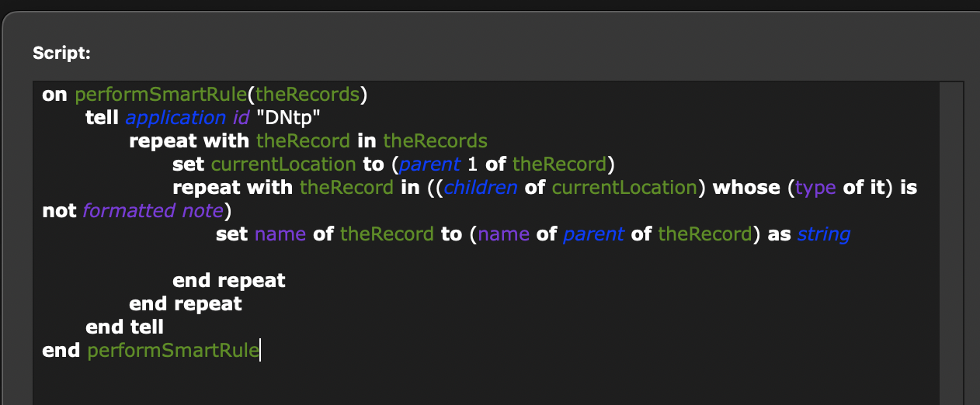Click the first "end repeat" line

pos(228,281)
